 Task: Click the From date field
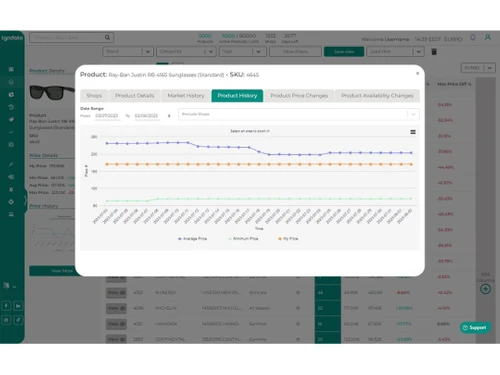107,116
